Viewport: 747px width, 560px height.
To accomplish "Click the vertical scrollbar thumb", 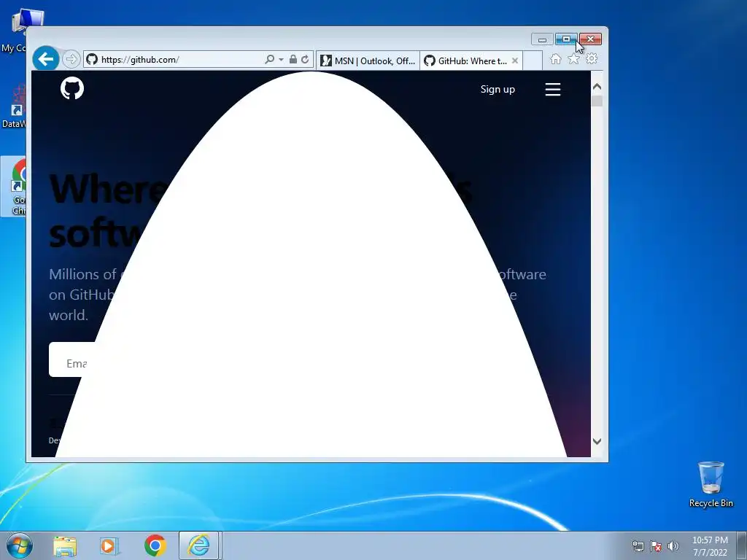I will point(597,101).
